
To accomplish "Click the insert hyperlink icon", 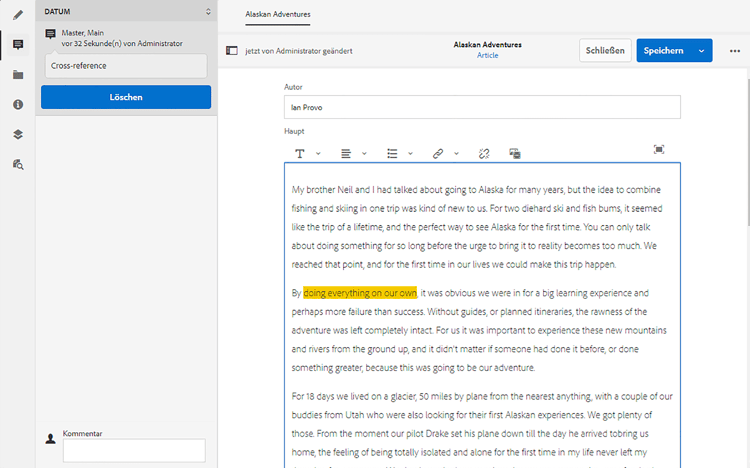I will (x=438, y=154).
